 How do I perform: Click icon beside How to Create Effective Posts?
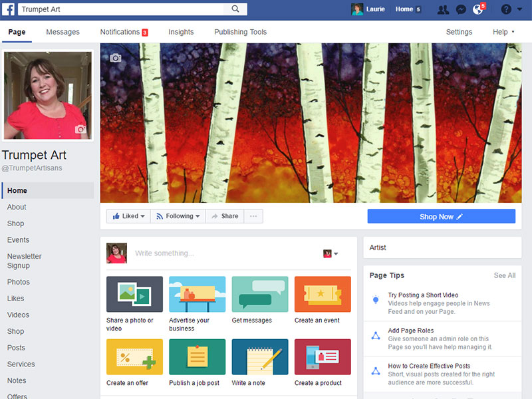pyautogui.click(x=376, y=371)
